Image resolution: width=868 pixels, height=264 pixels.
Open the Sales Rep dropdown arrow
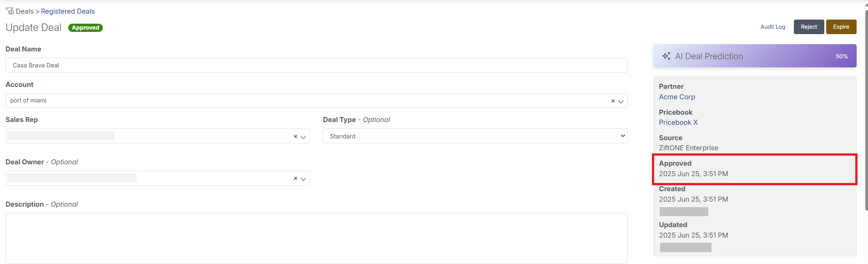pos(303,137)
